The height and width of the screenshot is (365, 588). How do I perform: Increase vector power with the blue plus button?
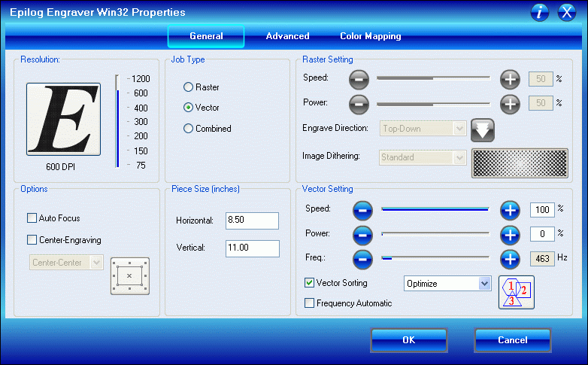point(510,235)
